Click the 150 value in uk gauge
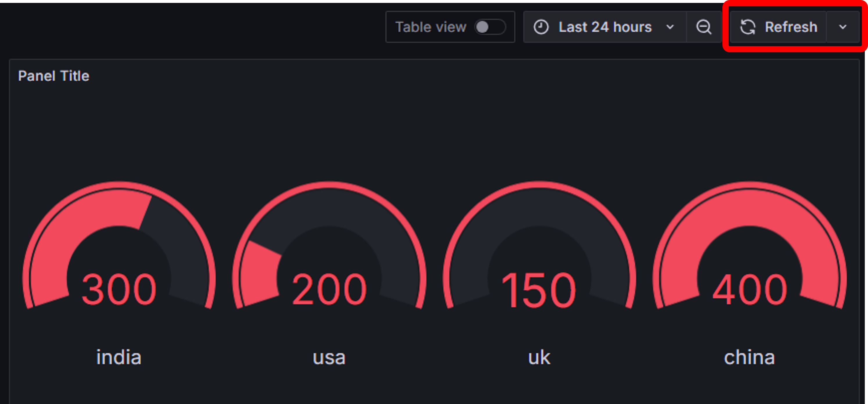This screenshot has width=868, height=404. (x=539, y=290)
